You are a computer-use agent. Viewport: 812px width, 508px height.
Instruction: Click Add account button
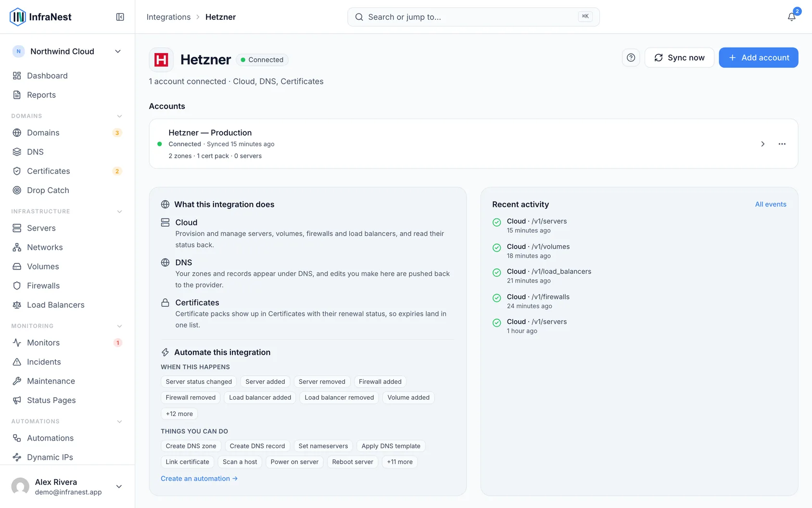pos(759,58)
